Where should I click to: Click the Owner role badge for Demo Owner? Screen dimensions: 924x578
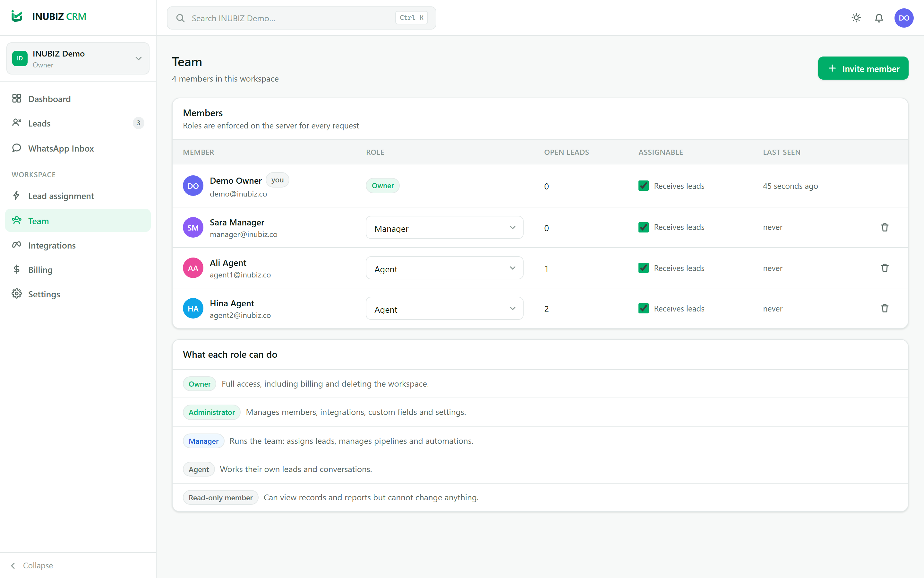[x=382, y=186]
